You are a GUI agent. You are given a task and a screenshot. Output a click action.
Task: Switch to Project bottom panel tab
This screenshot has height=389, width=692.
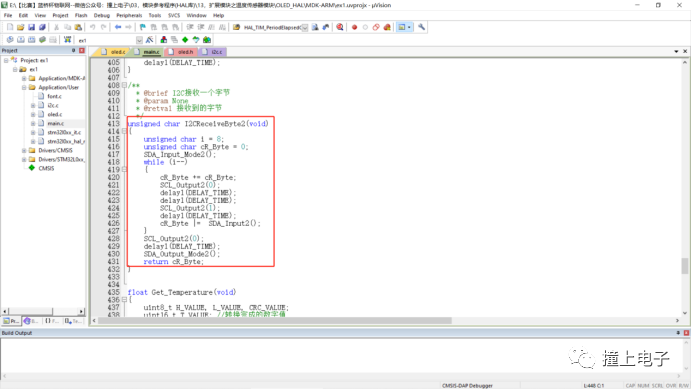tap(11, 321)
